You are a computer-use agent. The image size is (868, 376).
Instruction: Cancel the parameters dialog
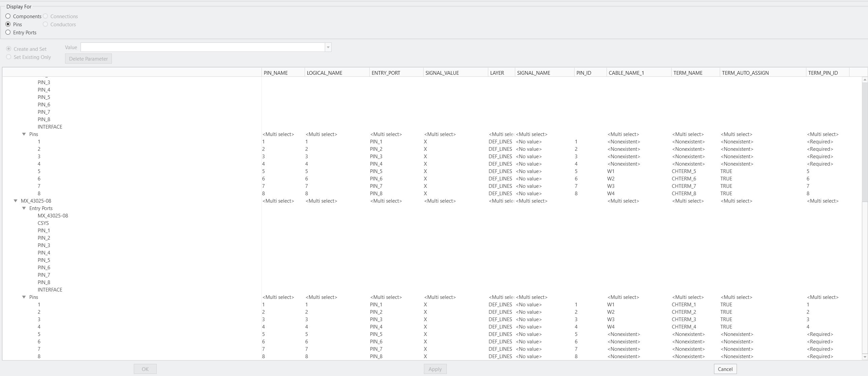[725, 369]
